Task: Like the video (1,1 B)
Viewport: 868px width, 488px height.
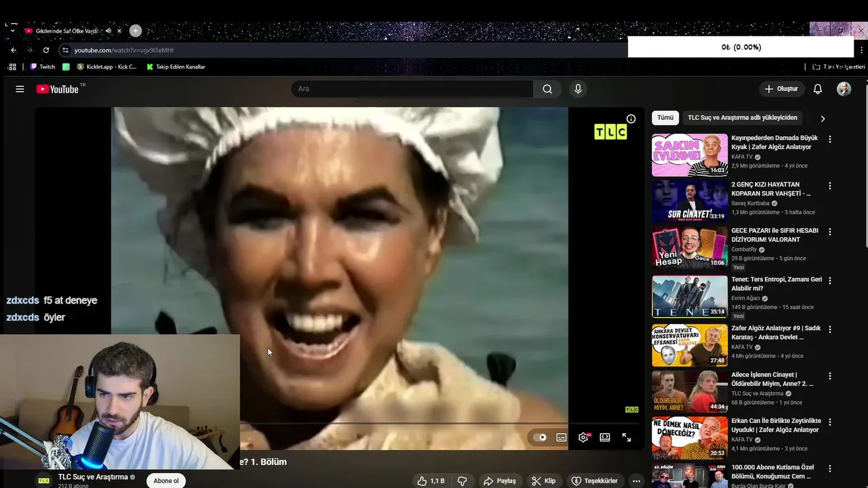Action: coord(431,481)
